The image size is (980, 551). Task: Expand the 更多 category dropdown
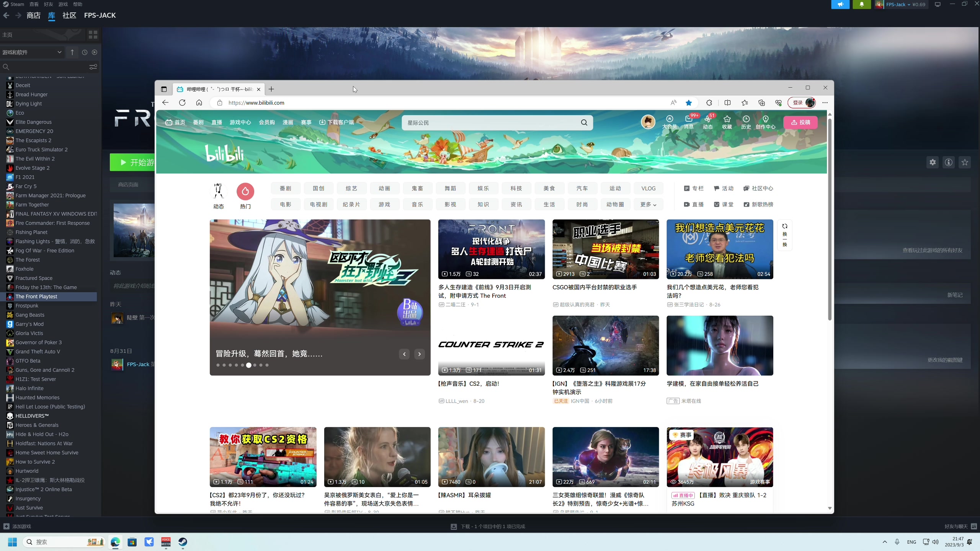[648, 204]
